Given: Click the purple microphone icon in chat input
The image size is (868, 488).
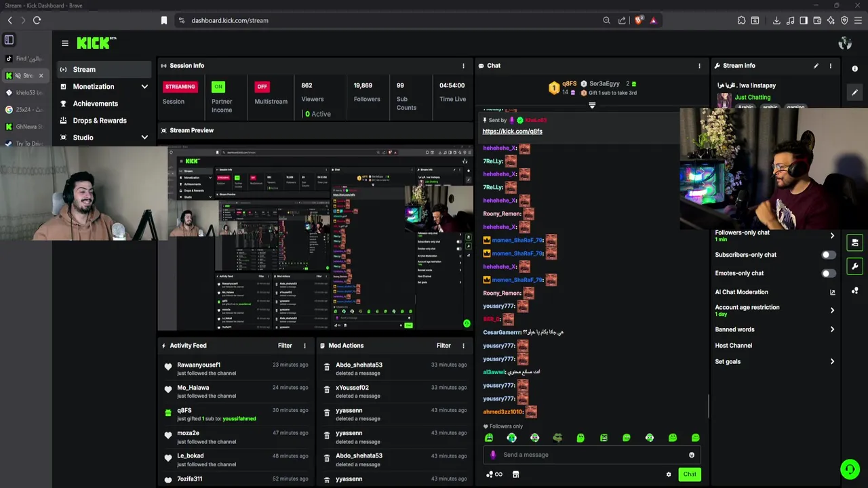Looking at the screenshot, I should coord(493,455).
